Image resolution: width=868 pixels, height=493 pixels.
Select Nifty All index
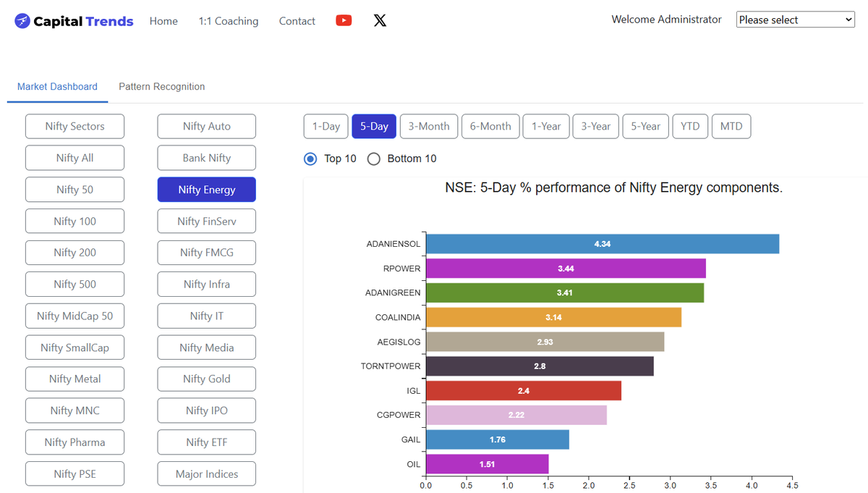pyautogui.click(x=75, y=158)
